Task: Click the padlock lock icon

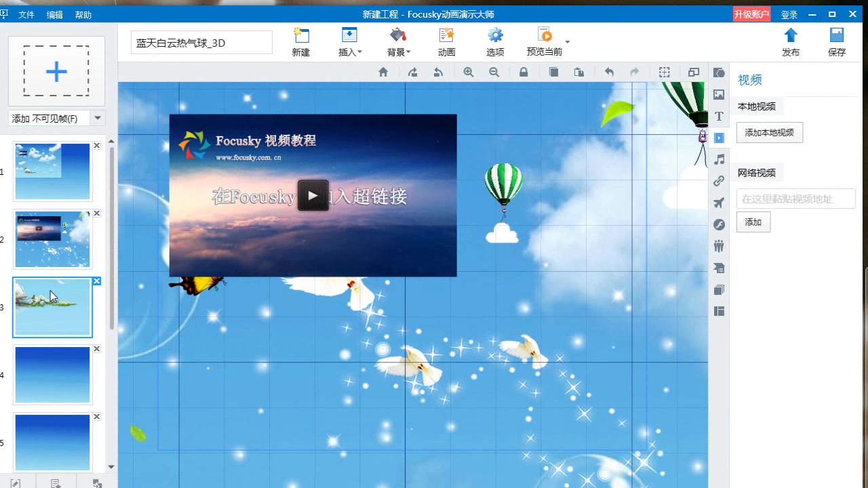Action: point(524,73)
